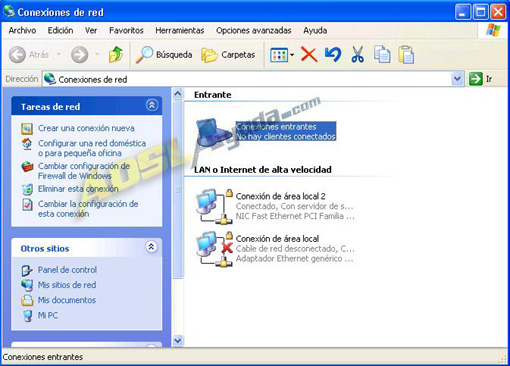510x366 pixels.
Task: Click Configurar una red doméstica link
Action: point(92,148)
